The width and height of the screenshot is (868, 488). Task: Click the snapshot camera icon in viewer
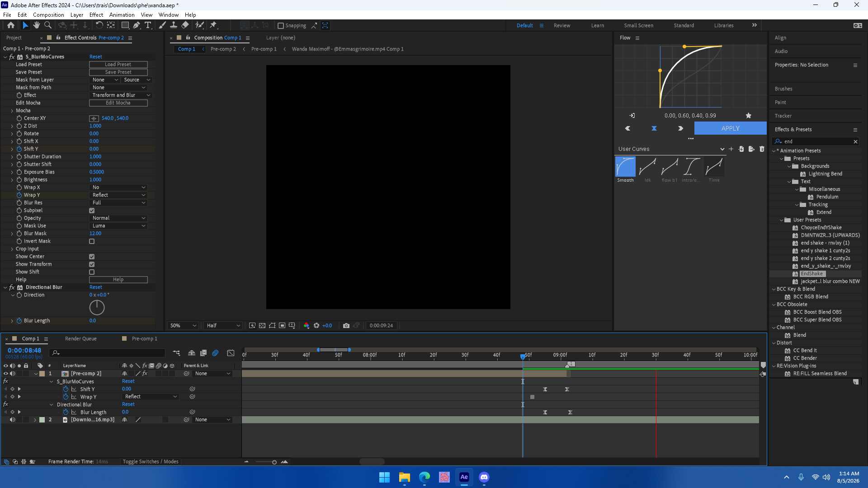tap(346, 325)
